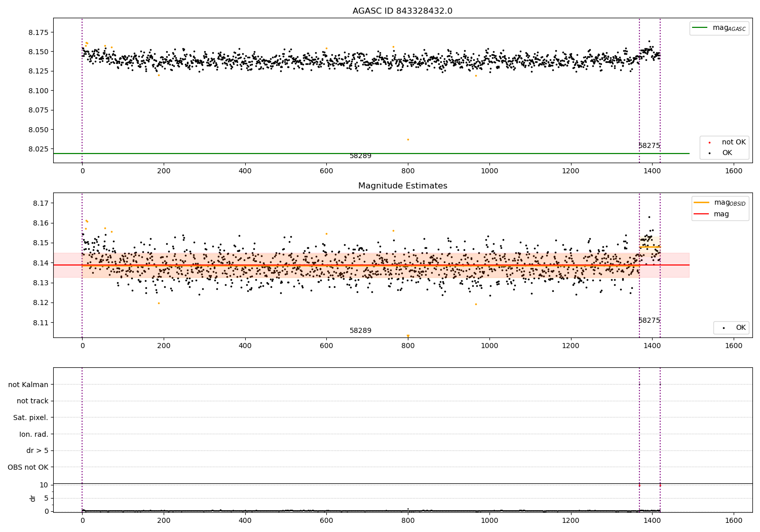The width and height of the screenshot is (760, 532).
Task: Click the x-axis tick 200 of the middle plot
Action: (x=164, y=346)
